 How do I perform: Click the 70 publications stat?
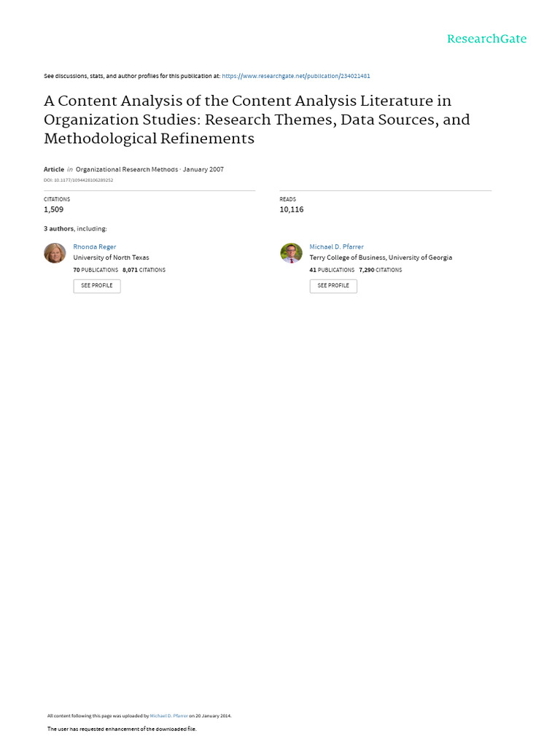96,270
